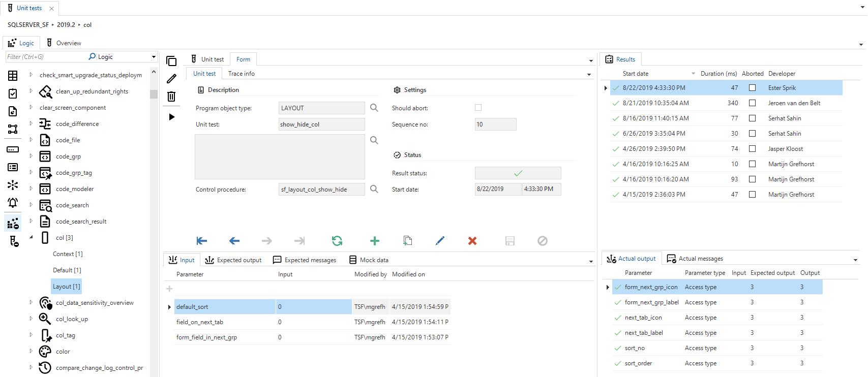Switch to the Trace info tab
This screenshot has width=868, height=377.
pos(241,74)
